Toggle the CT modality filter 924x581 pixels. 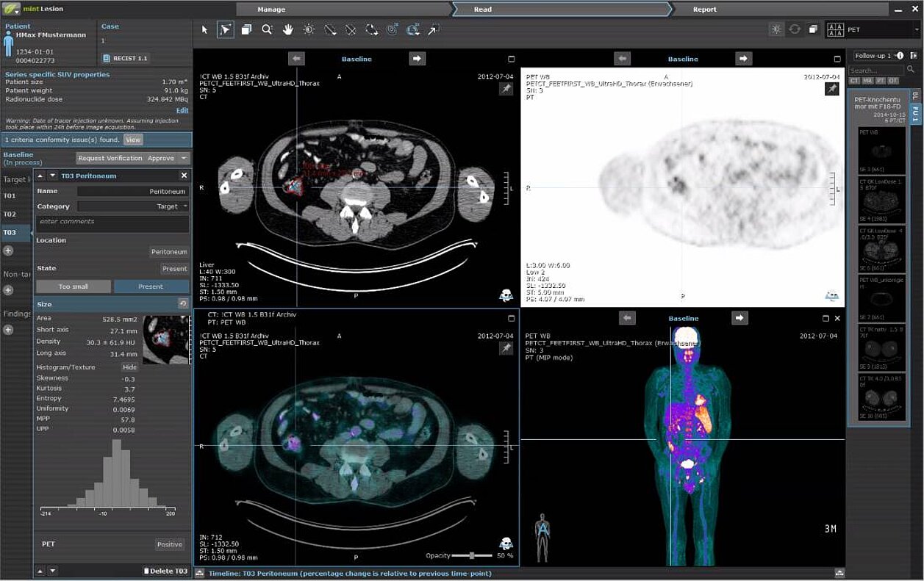click(855, 81)
